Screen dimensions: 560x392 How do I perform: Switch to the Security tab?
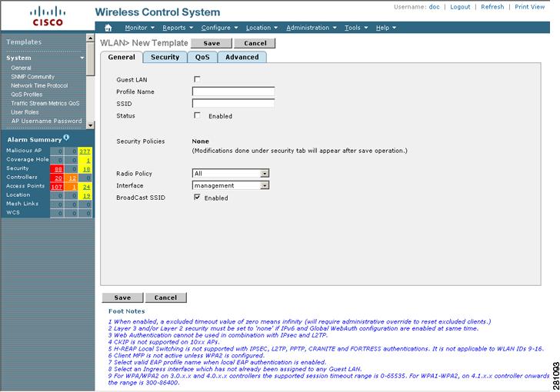[165, 57]
